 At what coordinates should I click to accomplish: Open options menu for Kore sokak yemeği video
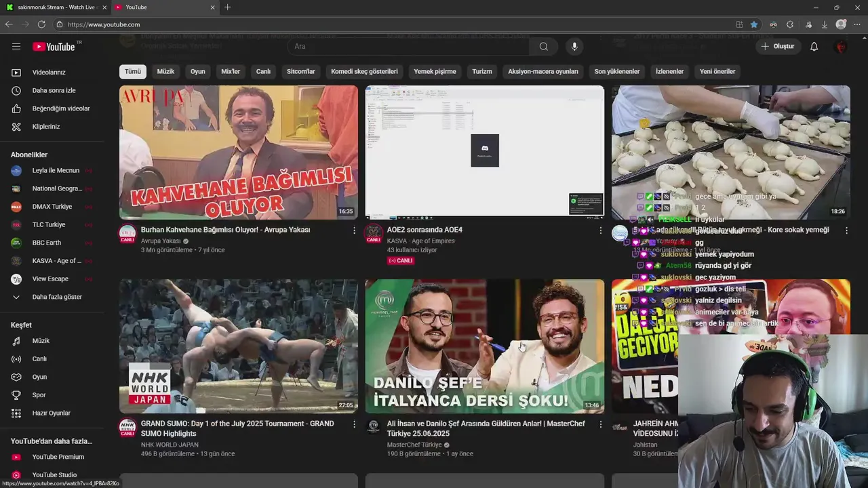[x=846, y=230]
